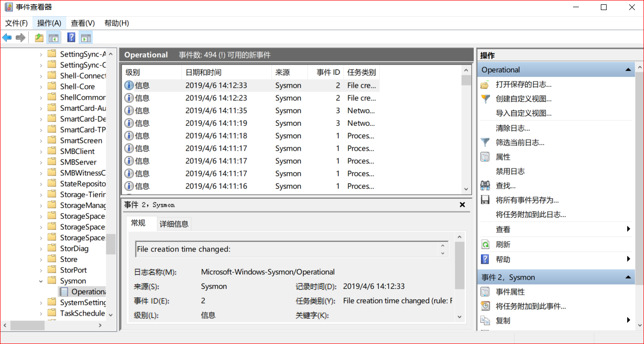This screenshot has width=644, height=344.
Task: Open the 帮助 submenu arrow in actions
Action: [x=628, y=259]
